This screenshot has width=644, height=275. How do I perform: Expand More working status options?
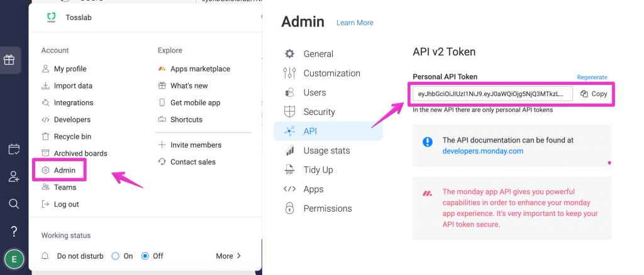pos(228,256)
